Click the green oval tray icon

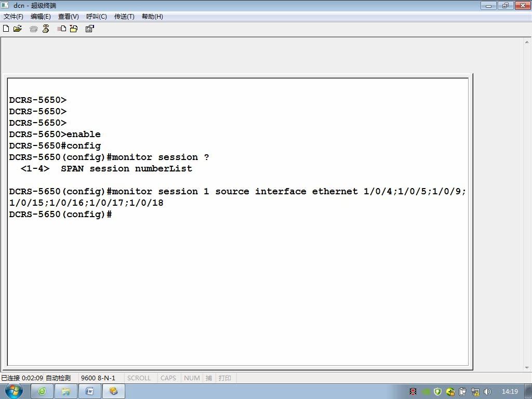tap(426, 392)
